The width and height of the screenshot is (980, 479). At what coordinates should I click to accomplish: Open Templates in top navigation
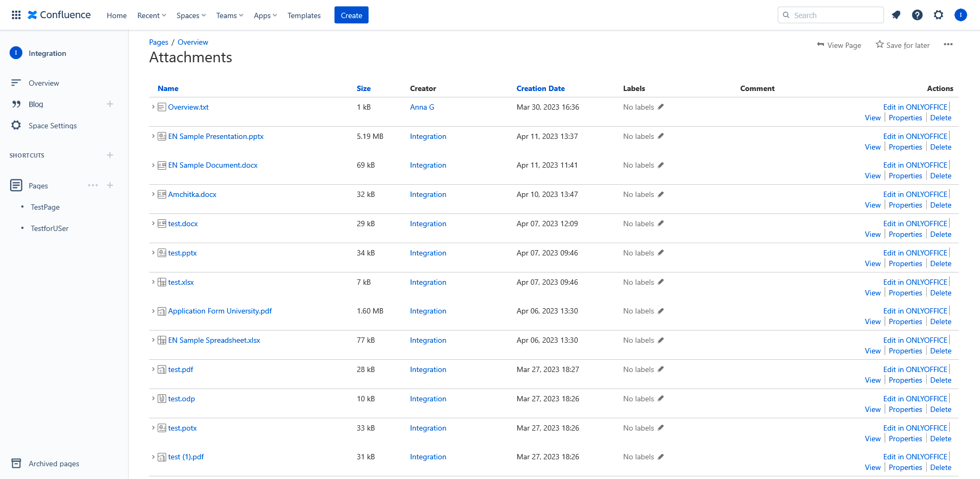click(304, 15)
